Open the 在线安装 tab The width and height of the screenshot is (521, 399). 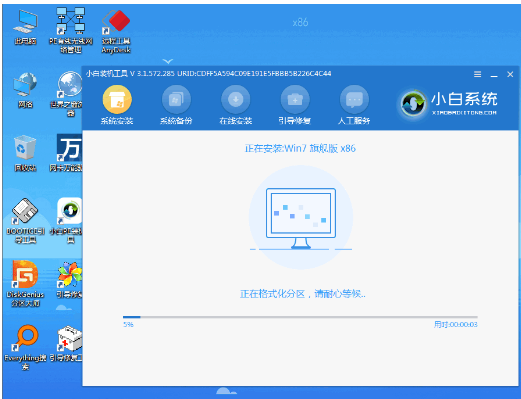click(x=235, y=105)
